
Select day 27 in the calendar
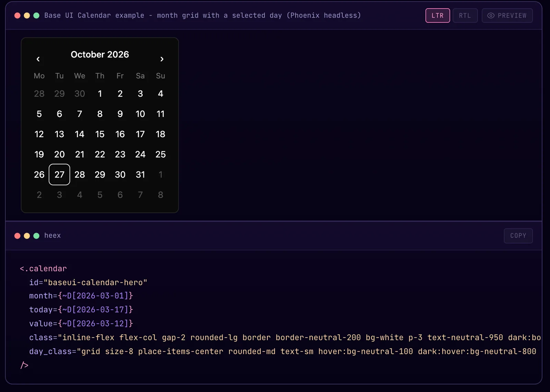59,175
